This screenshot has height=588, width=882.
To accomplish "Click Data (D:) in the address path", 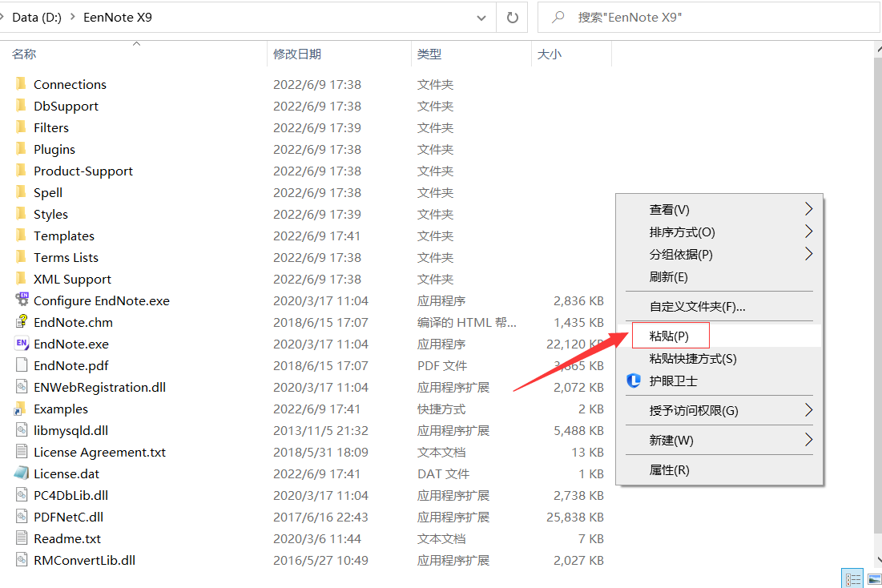I will 37,18.
